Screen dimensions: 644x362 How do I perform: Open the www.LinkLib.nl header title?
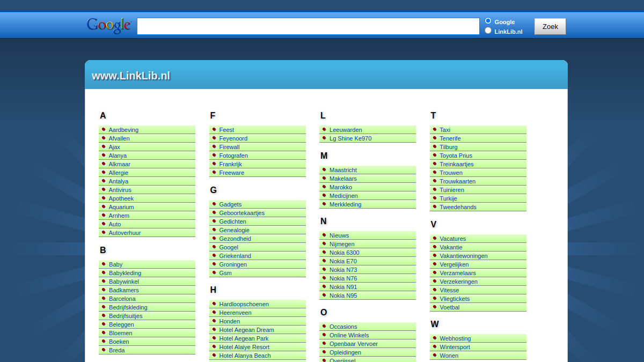(131, 76)
